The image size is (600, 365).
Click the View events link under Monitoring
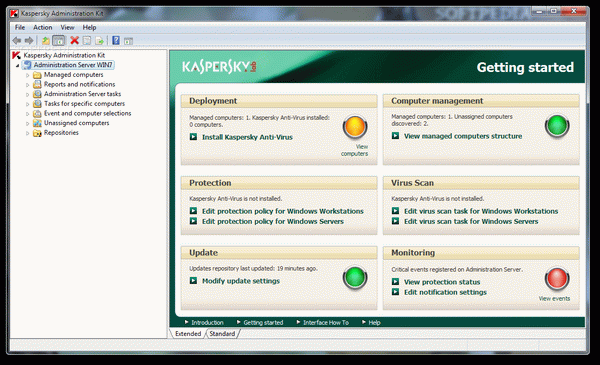coord(554,298)
